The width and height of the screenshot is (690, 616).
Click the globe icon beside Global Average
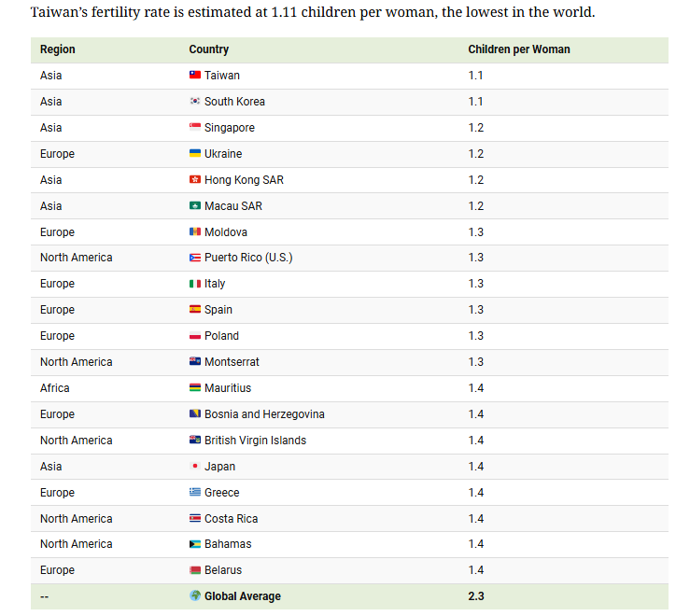click(195, 595)
